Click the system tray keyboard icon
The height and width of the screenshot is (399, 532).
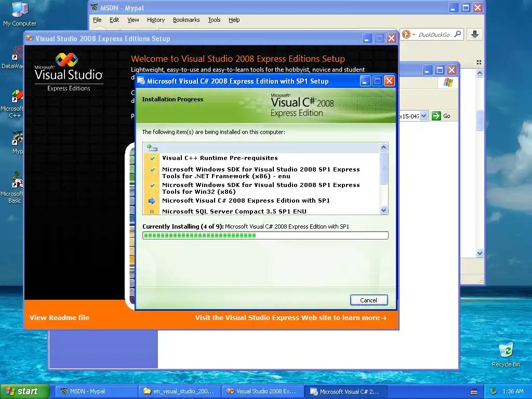tap(474, 392)
